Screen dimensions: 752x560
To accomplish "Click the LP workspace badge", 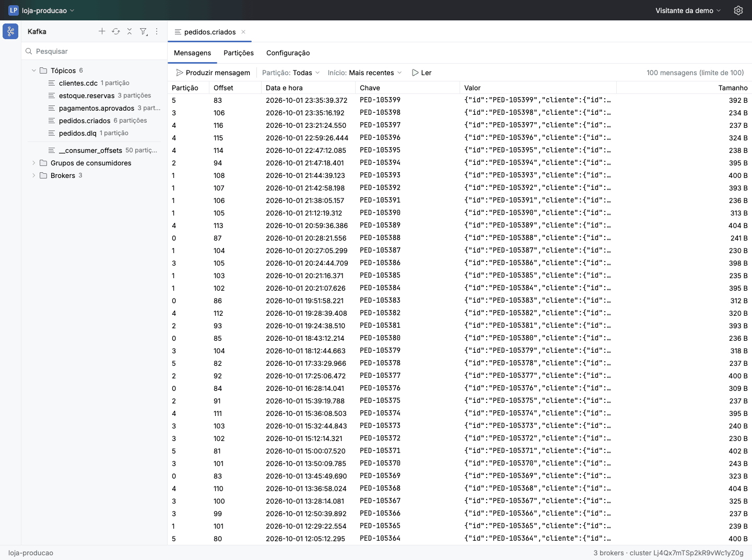I will click(14, 10).
